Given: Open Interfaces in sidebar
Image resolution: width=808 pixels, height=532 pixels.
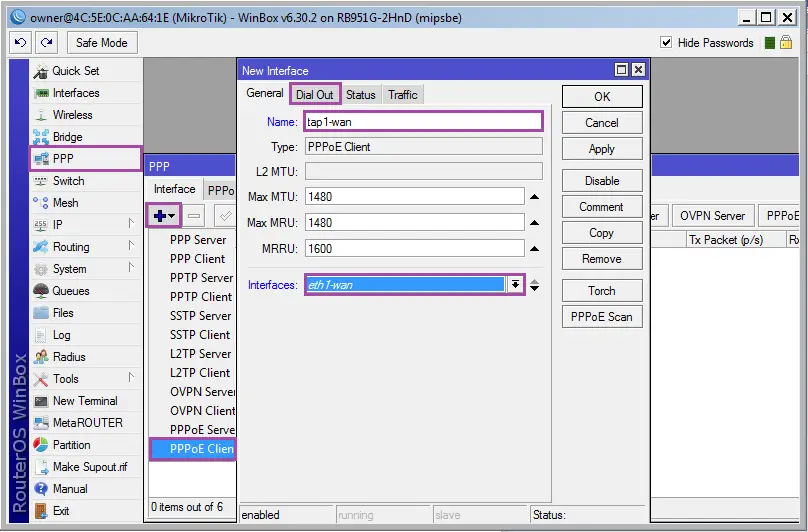Looking at the screenshot, I should click(x=85, y=93).
